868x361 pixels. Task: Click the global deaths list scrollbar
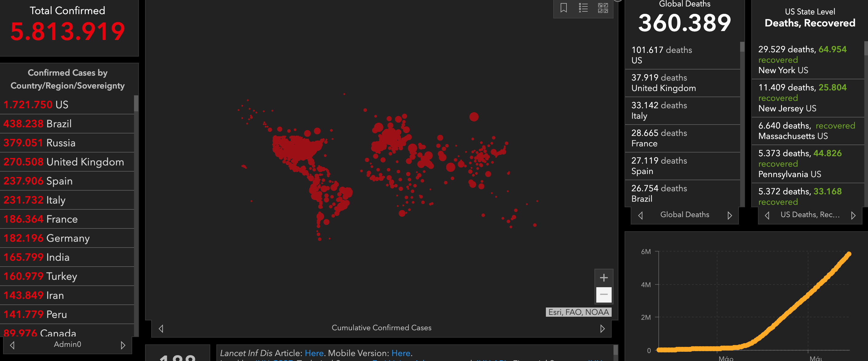(742, 47)
